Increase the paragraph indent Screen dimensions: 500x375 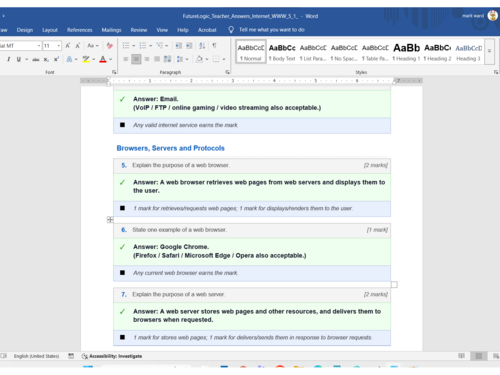(x=189, y=46)
